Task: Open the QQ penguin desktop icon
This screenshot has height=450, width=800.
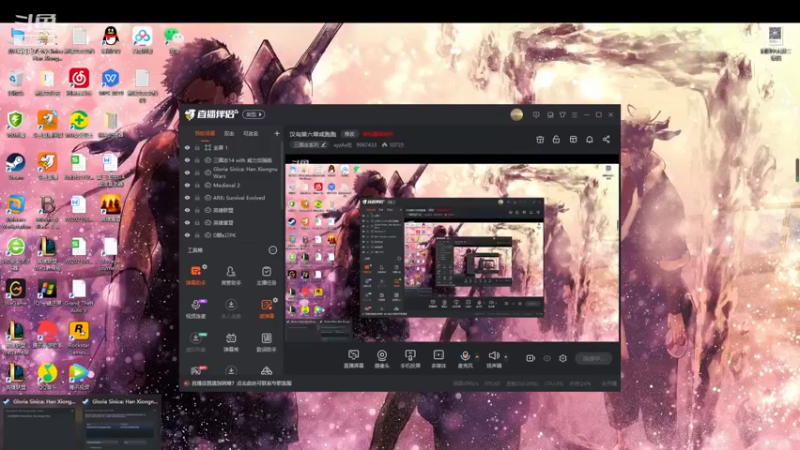Action: [111, 40]
